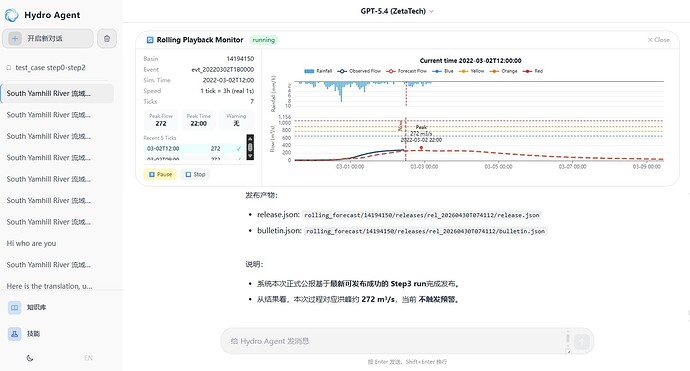This screenshot has width=690, height=371.
Task: Click the event ID evt_20220302T180000
Action: click(x=223, y=70)
